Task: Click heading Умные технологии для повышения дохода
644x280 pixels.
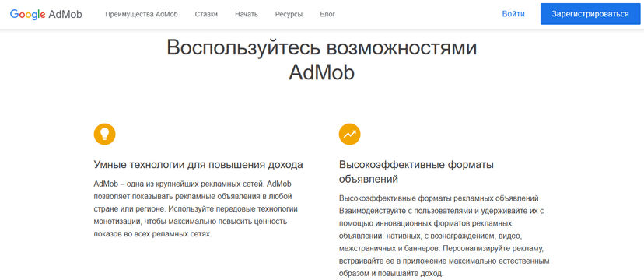Action: 198,165
